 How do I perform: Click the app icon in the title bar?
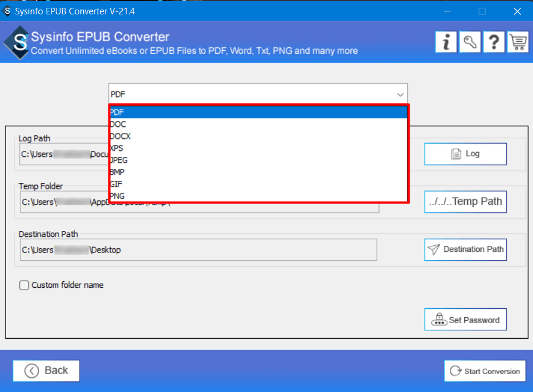coord(7,11)
